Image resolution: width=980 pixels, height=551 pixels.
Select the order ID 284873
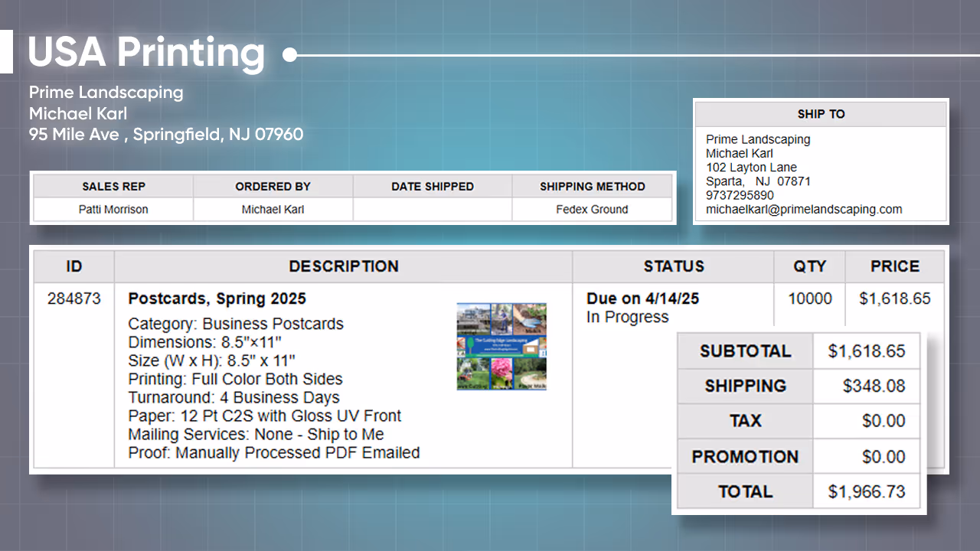(x=73, y=298)
